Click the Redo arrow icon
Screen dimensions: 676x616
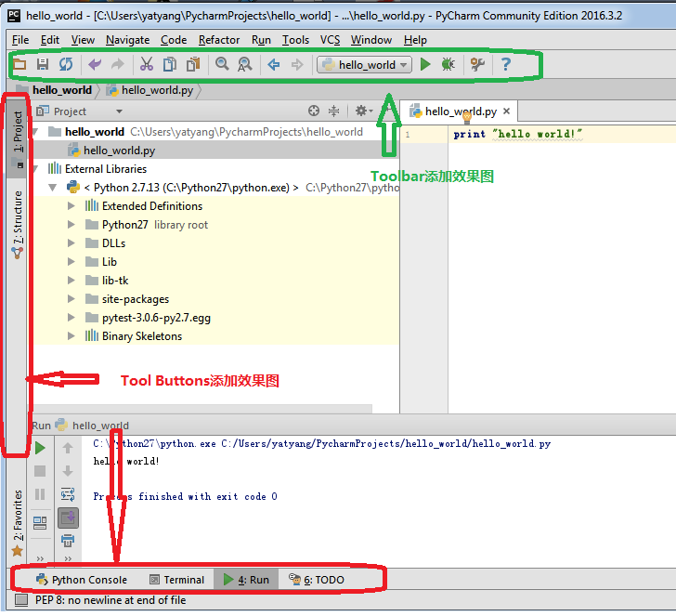point(117,65)
